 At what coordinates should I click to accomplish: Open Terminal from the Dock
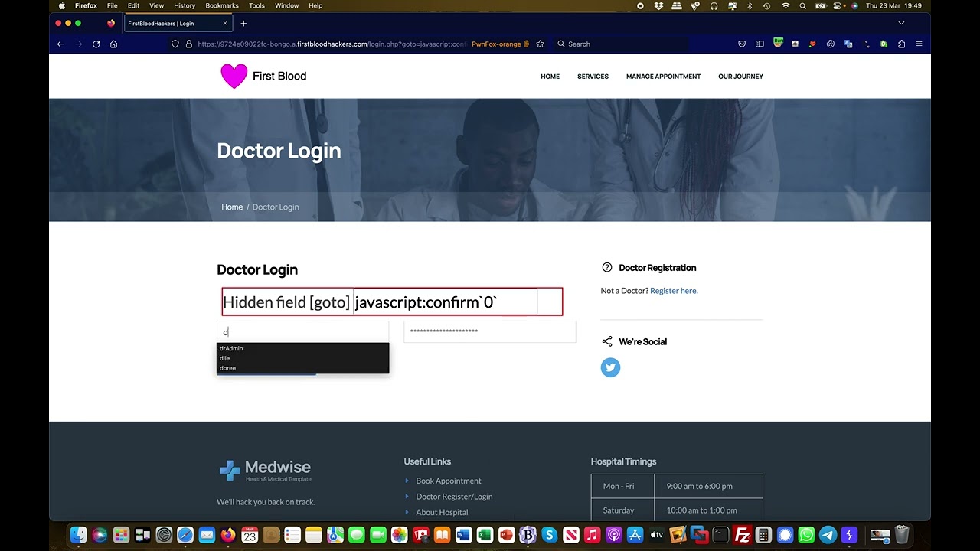point(720,535)
